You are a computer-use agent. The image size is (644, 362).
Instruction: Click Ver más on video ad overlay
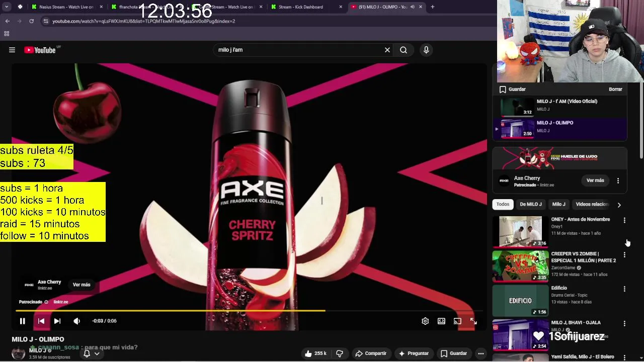[82, 285]
